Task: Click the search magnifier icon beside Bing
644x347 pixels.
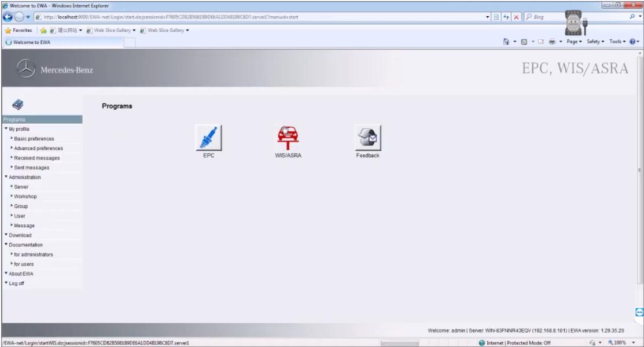Action: tap(632, 16)
